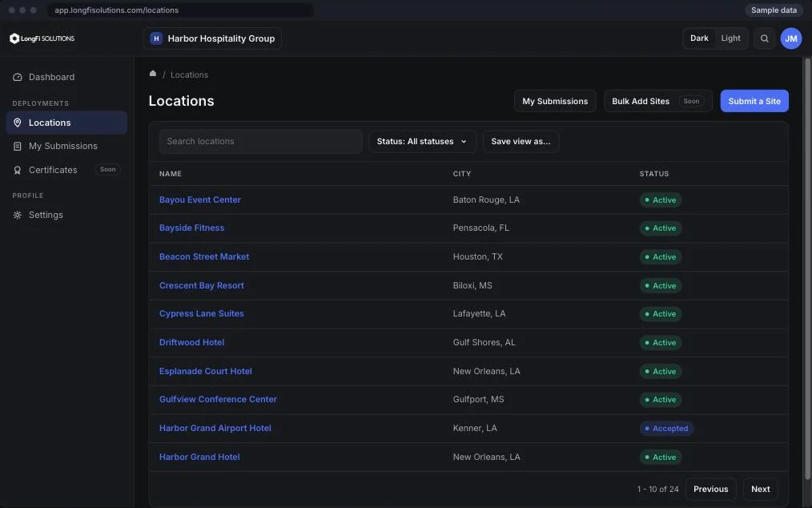Click the Accepted status badge
The height and width of the screenshot is (508, 812).
coord(666,429)
